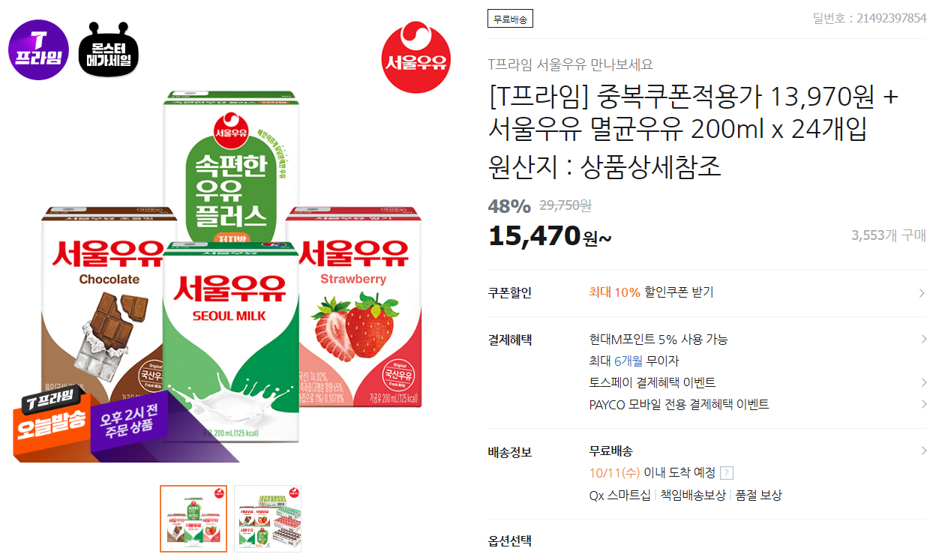Select the first product thumbnail image
927x560 pixels.
click(193, 519)
